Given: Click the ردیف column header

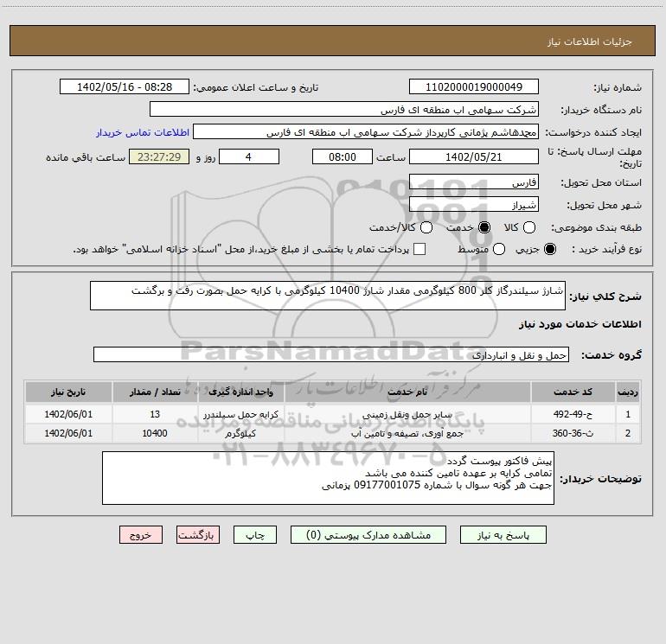Looking at the screenshot, I should [628, 392].
